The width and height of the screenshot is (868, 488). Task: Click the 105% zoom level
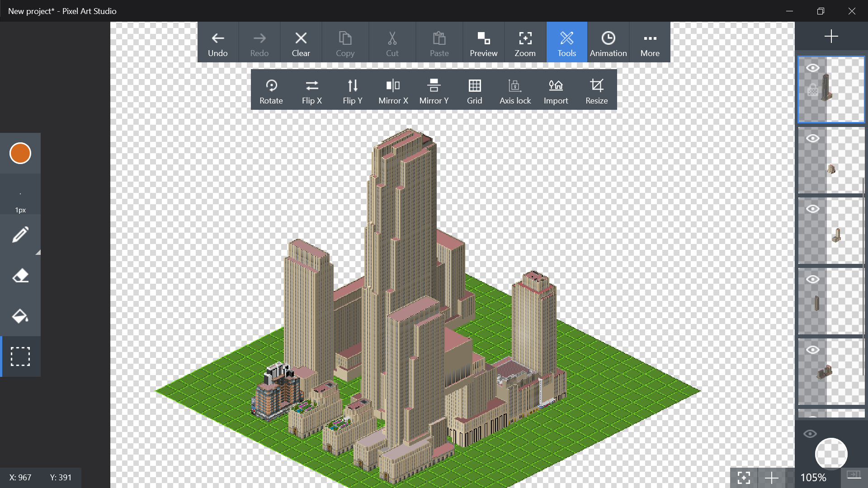813,478
